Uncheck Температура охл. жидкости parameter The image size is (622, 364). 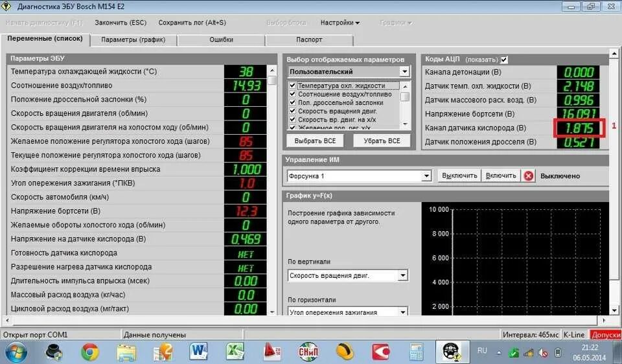[292, 85]
